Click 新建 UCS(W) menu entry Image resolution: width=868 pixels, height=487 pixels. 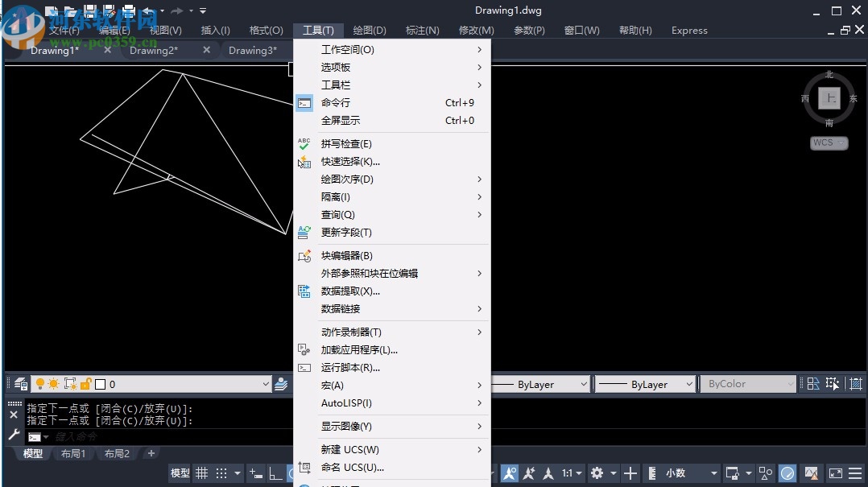click(x=348, y=449)
